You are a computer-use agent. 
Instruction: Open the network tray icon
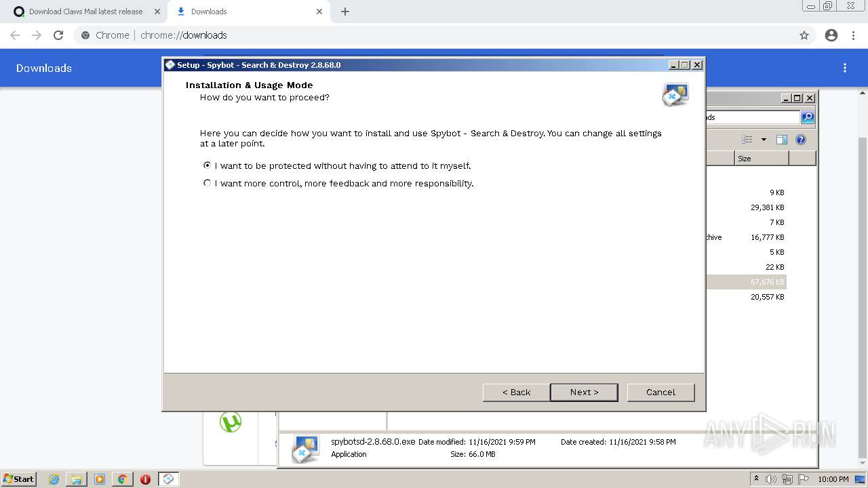pyautogui.click(x=787, y=479)
